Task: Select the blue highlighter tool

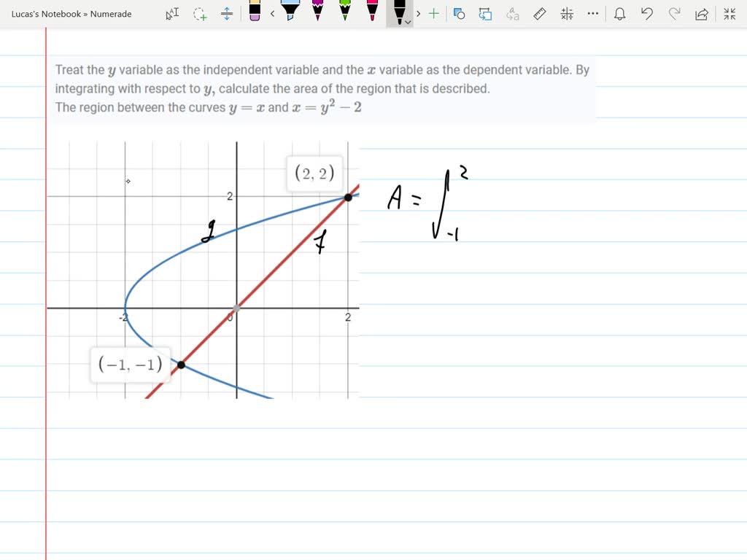Action: coord(292,12)
